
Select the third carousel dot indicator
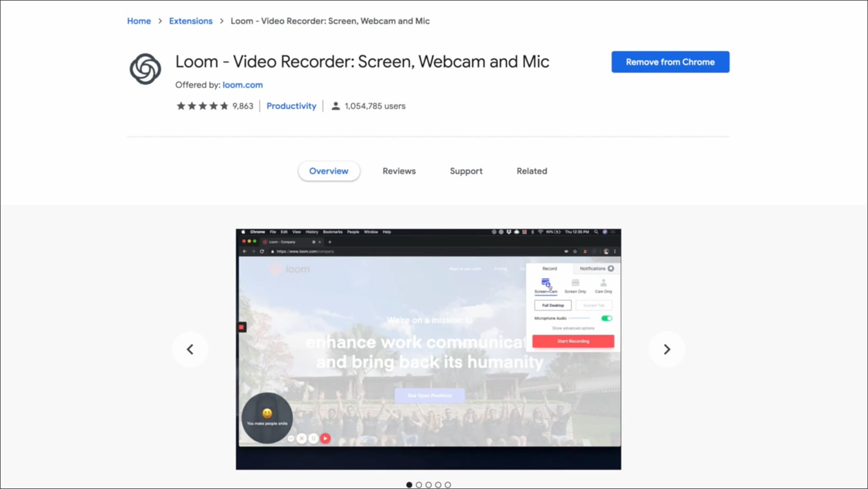click(x=429, y=485)
